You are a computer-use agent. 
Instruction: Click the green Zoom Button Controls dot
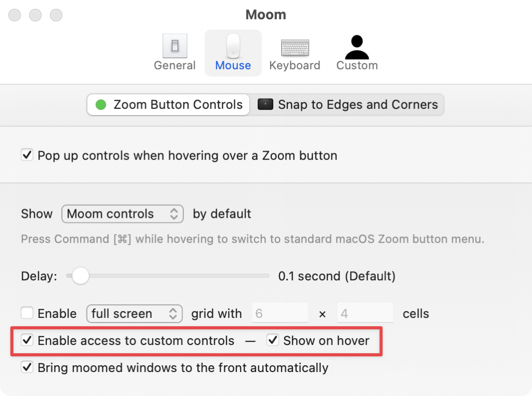101,105
